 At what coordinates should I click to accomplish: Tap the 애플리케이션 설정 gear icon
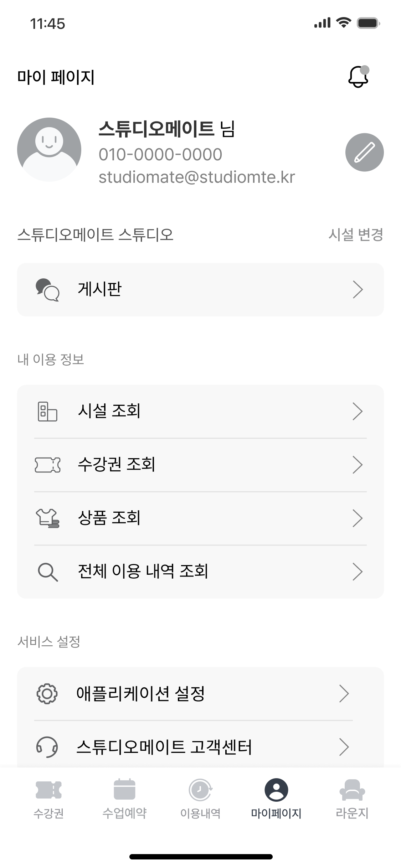[x=47, y=694]
